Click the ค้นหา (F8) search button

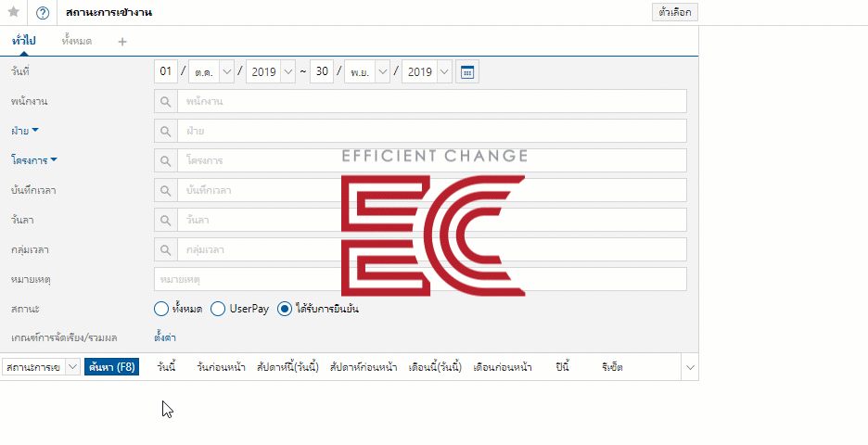click(112, 367)
